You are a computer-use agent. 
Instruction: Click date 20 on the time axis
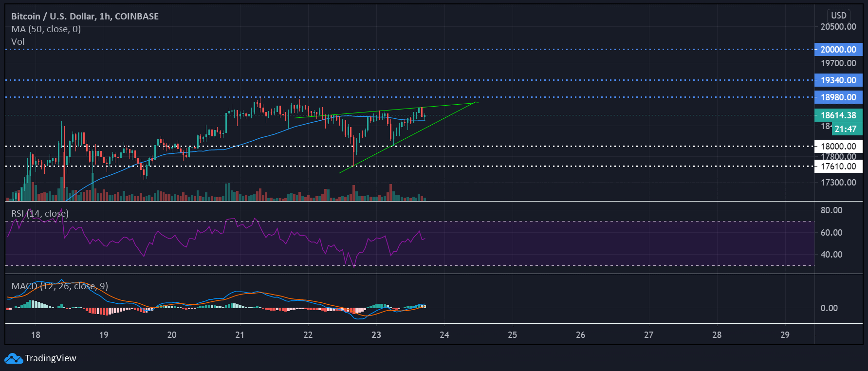[x=172, y=335]
